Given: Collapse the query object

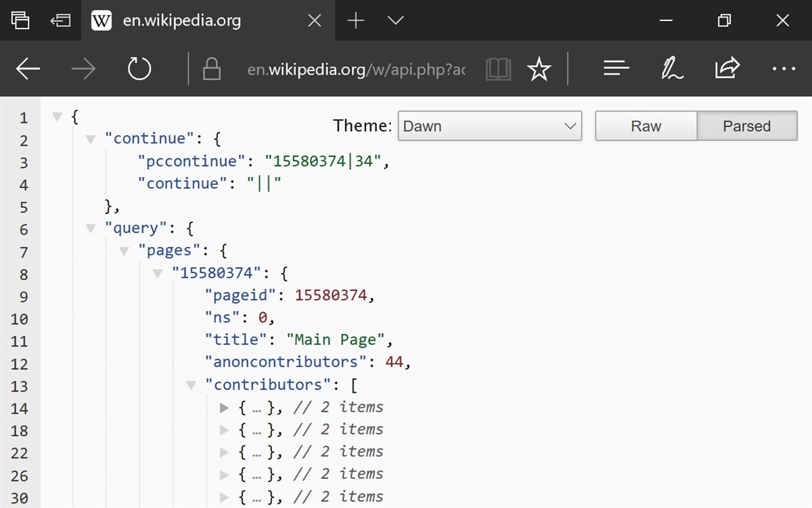Looking at the screenshot, I should coord(90,228).
